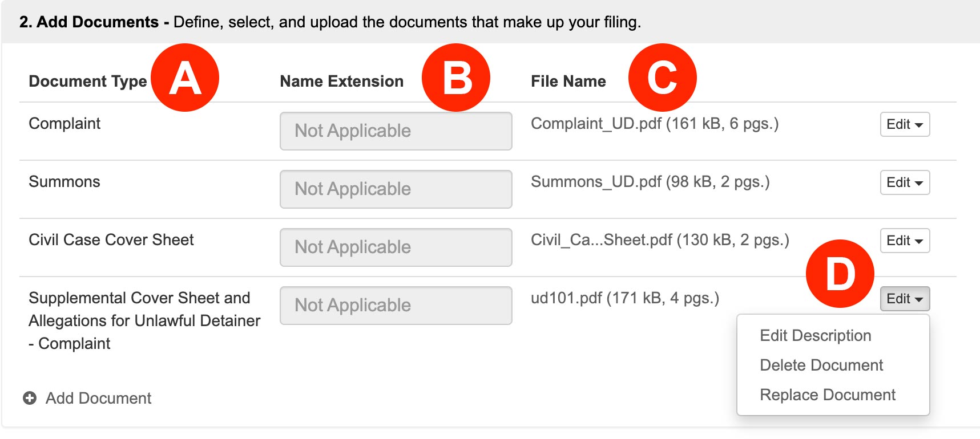
Task: Click the red marker C on File Name
Action: point(662,78)
